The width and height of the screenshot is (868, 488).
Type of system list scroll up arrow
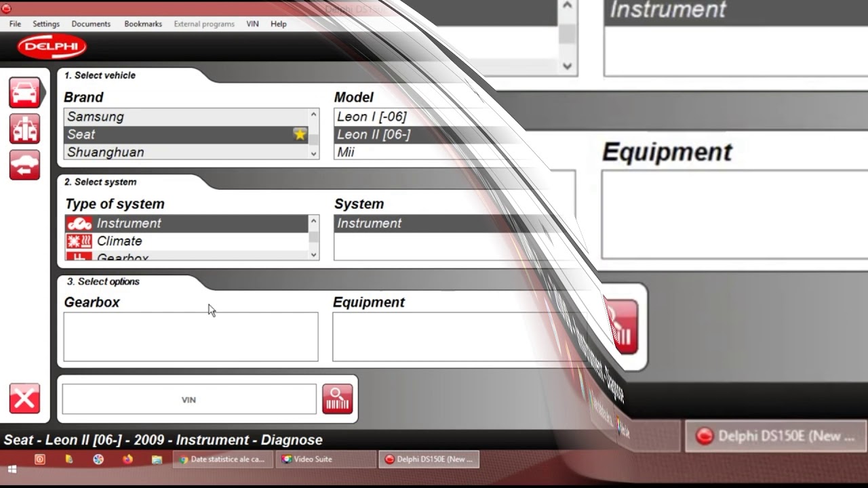pos(313,221)
